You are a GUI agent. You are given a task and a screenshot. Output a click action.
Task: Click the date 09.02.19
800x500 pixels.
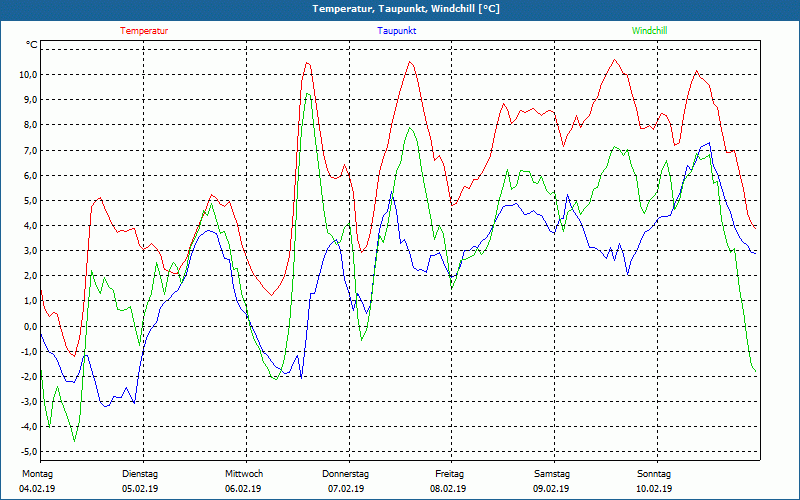551,489
